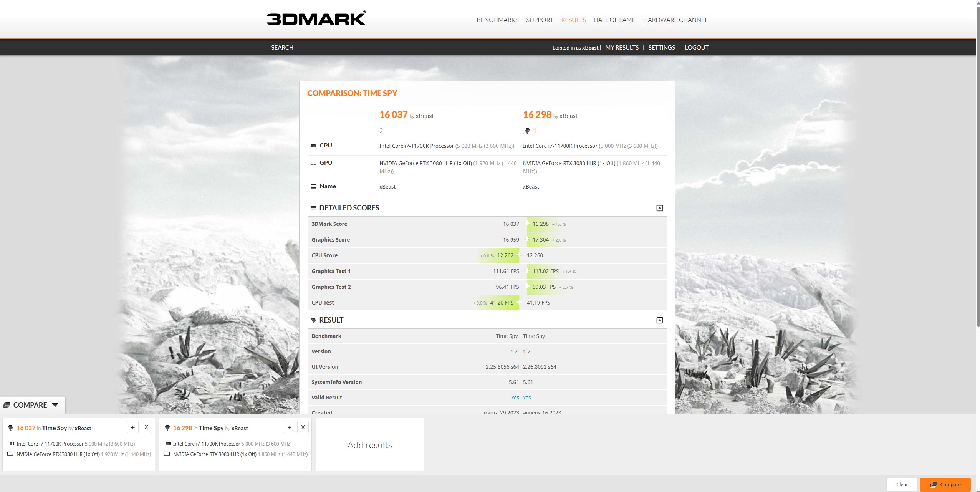Click the trophy icon on the 16 037 card
Screen dimensions: 980x492
[11, 428]
